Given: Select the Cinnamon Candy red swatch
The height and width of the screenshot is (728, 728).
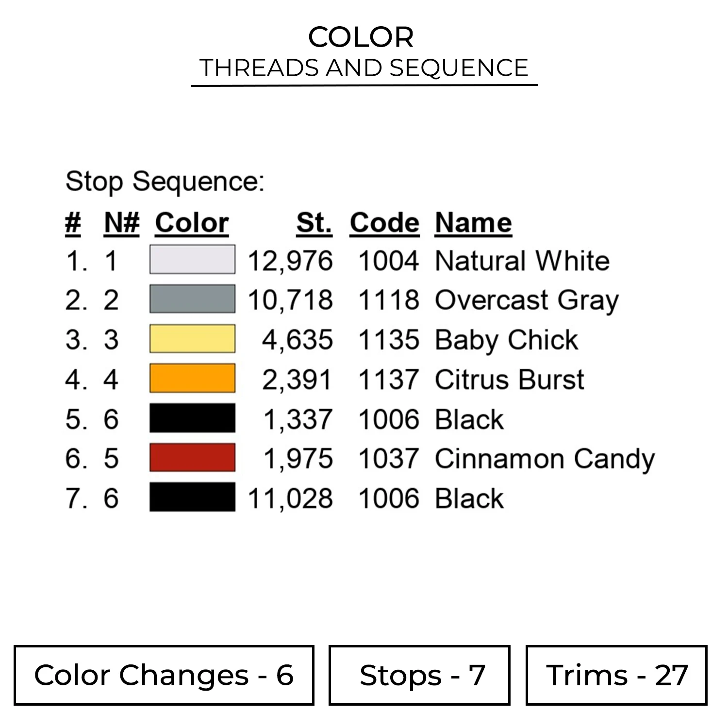Looking at the screenshot, I should point(192,457).
